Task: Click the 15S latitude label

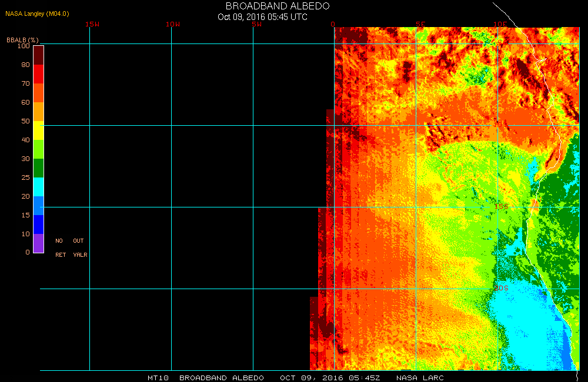Action: click(x=502, y=206)
